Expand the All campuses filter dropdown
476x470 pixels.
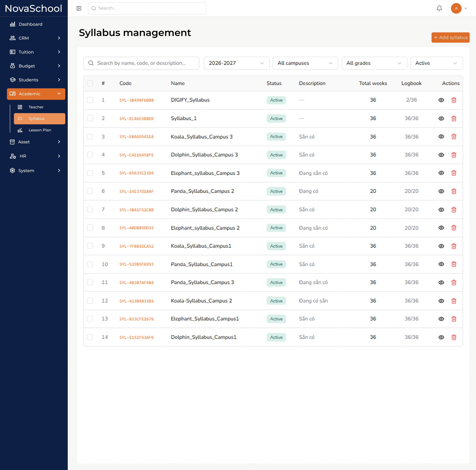(305, 63)
